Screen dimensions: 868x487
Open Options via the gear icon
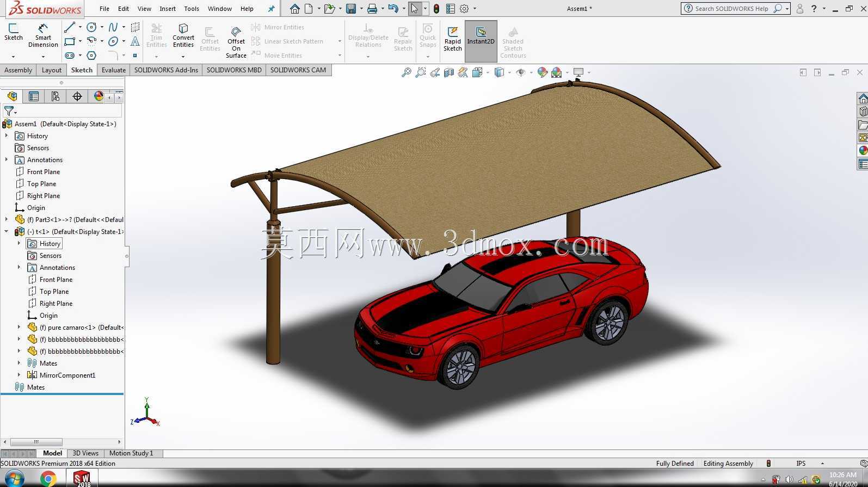click(464, 9)
